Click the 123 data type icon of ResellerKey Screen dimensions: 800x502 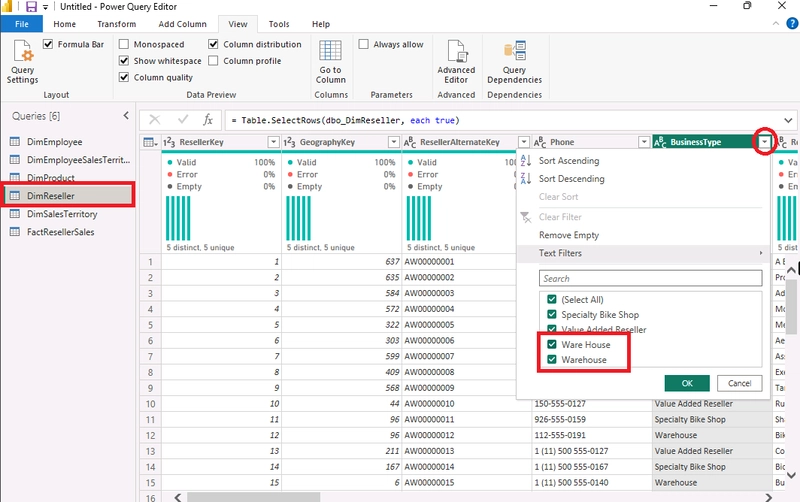pyautogui.click(x=169, y=142)
